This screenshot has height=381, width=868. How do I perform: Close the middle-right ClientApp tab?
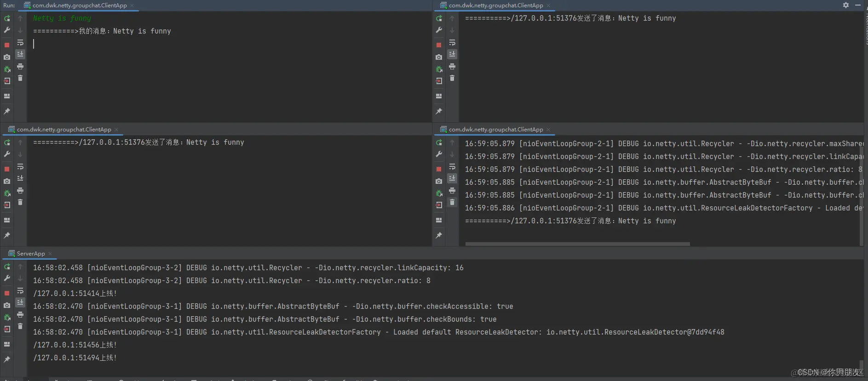tap(548, 130)
